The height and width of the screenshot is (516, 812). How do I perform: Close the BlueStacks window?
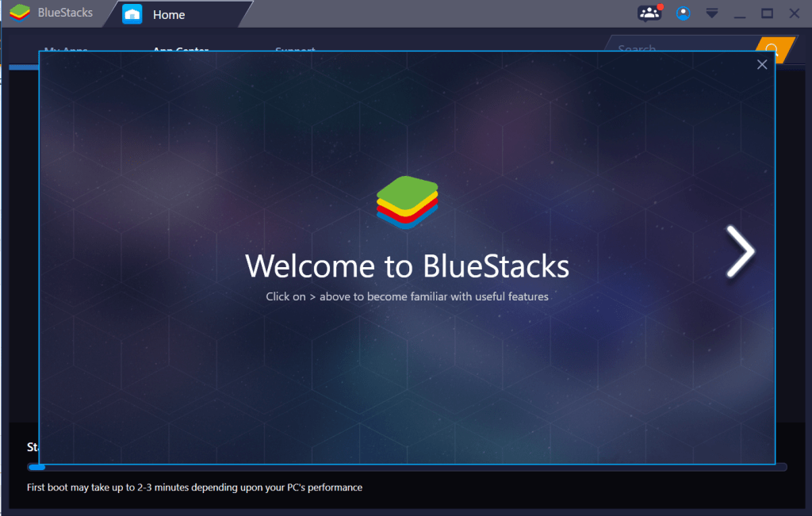coord(795,13)
